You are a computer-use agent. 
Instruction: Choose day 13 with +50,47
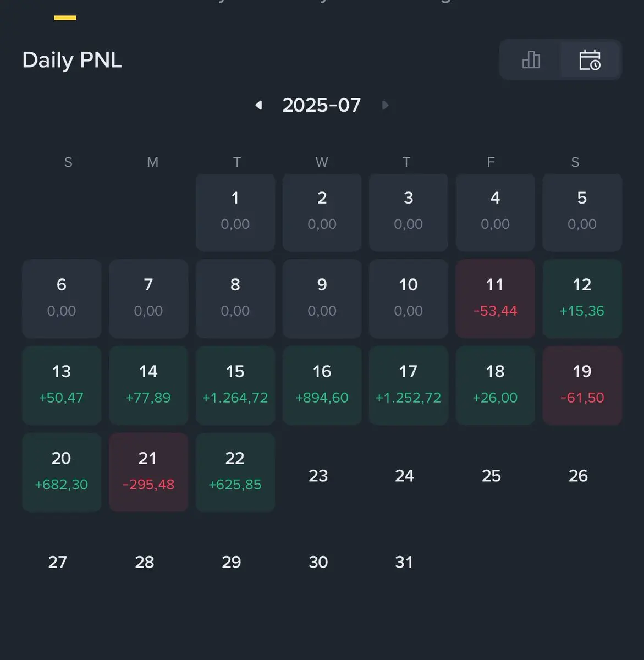[x=62, y=385]
